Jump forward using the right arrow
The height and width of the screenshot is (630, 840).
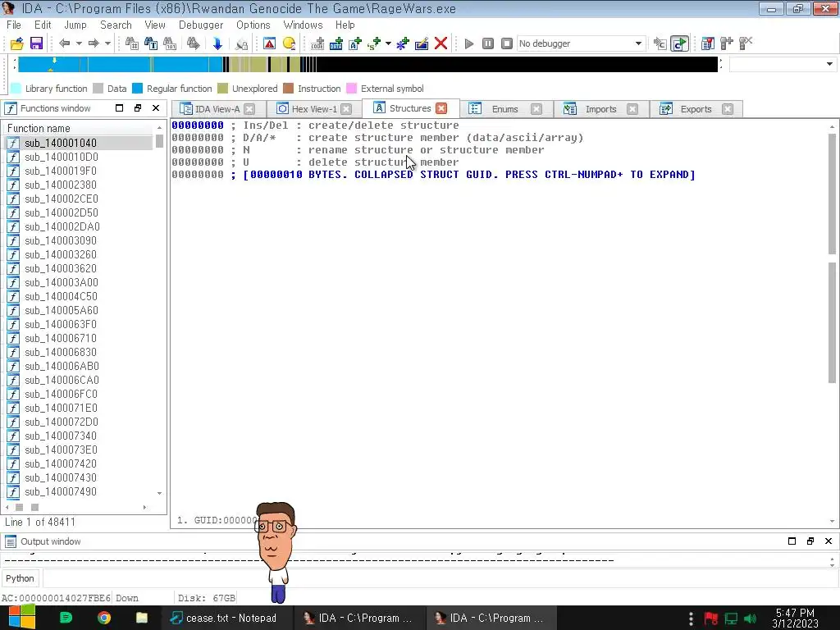(94, 43)
